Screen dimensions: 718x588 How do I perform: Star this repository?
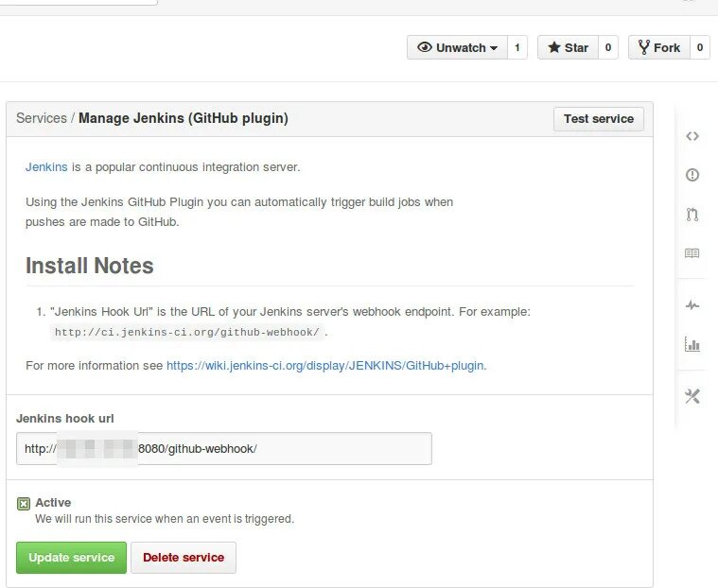click(x=568, y=47)
